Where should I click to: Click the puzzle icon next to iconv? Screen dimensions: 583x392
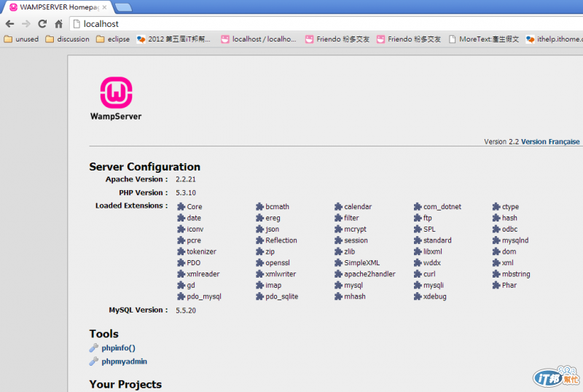[181, 229]
